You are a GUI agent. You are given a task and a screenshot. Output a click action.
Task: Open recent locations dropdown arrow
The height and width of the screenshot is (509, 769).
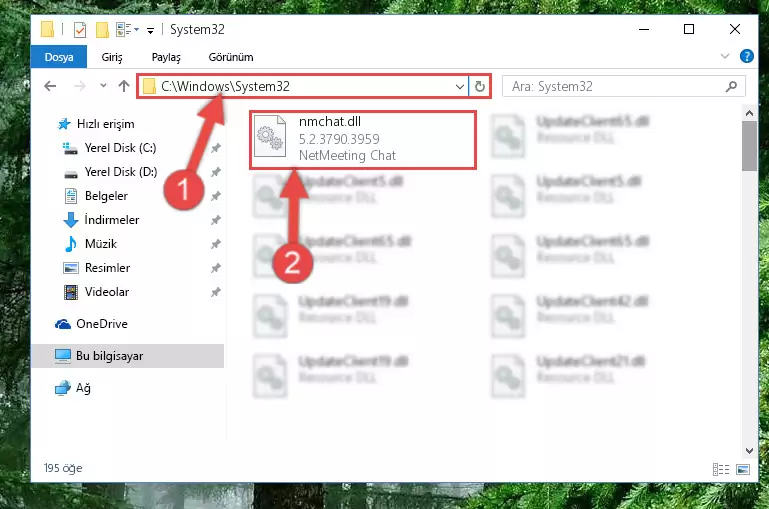(103, 86)
